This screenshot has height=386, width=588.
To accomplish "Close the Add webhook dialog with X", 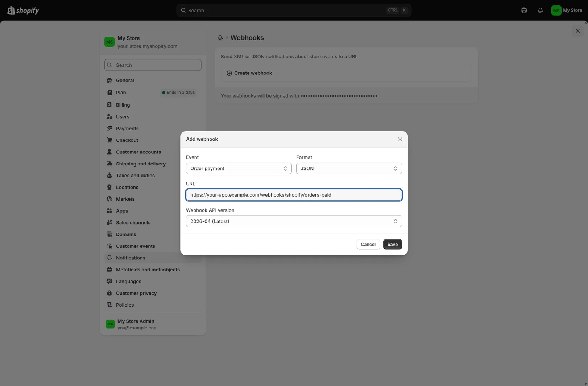I will [400, 139].
